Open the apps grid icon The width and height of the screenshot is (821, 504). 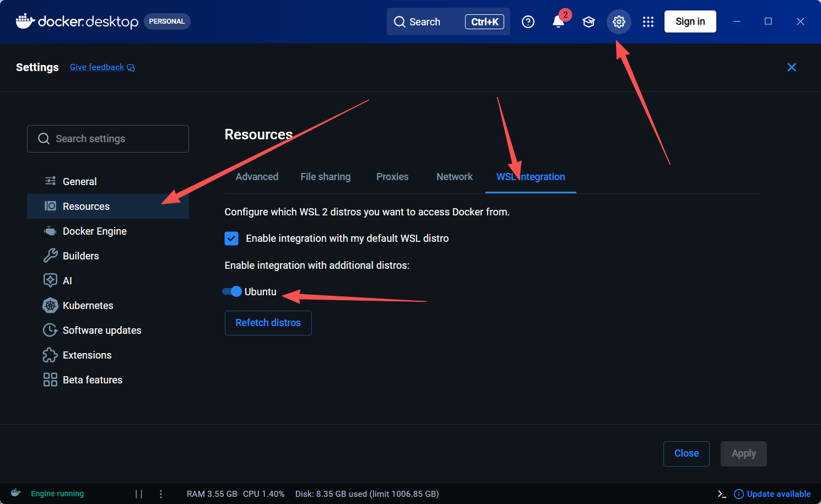(x=648, y=21)
